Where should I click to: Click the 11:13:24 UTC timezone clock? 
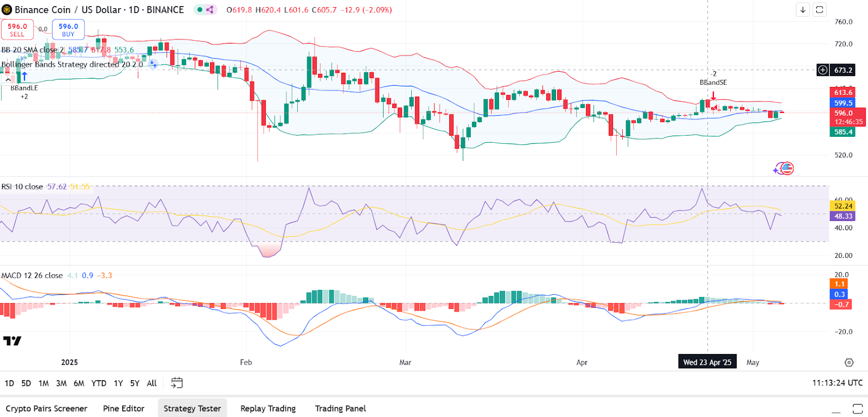point(837,383)
